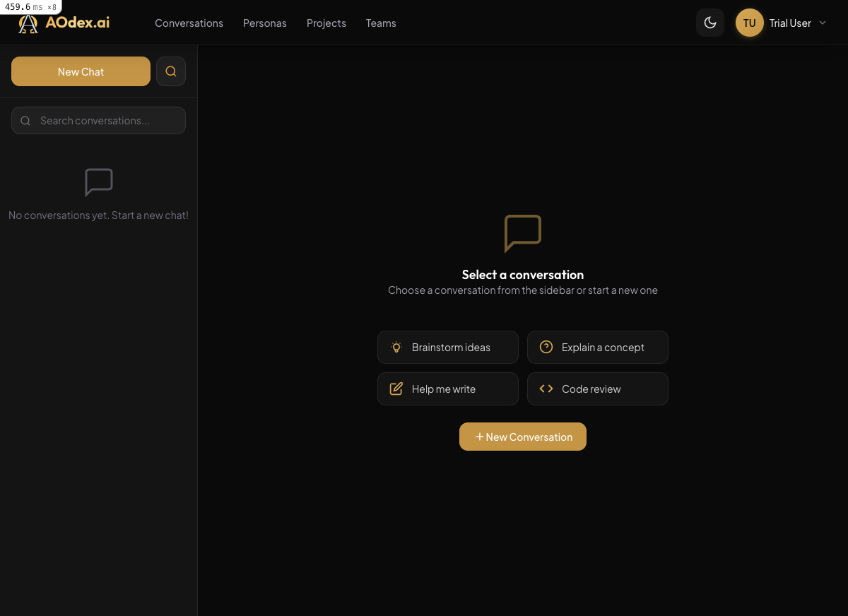
Task: Click the code brackets icon on Code review
Action: click(x=546, y=388)
